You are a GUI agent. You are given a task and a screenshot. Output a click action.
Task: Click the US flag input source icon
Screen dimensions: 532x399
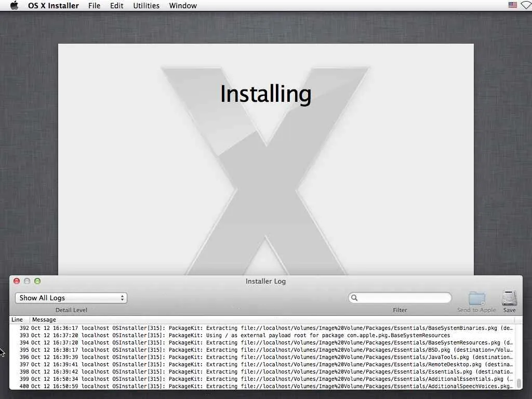click(x=512, y=5)
